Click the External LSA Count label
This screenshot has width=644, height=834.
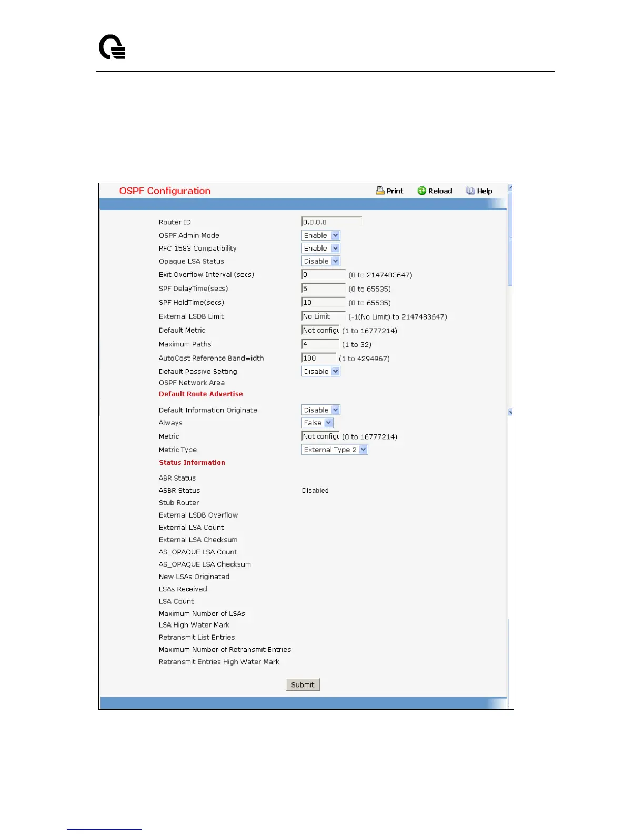click(x=192, y=527)
